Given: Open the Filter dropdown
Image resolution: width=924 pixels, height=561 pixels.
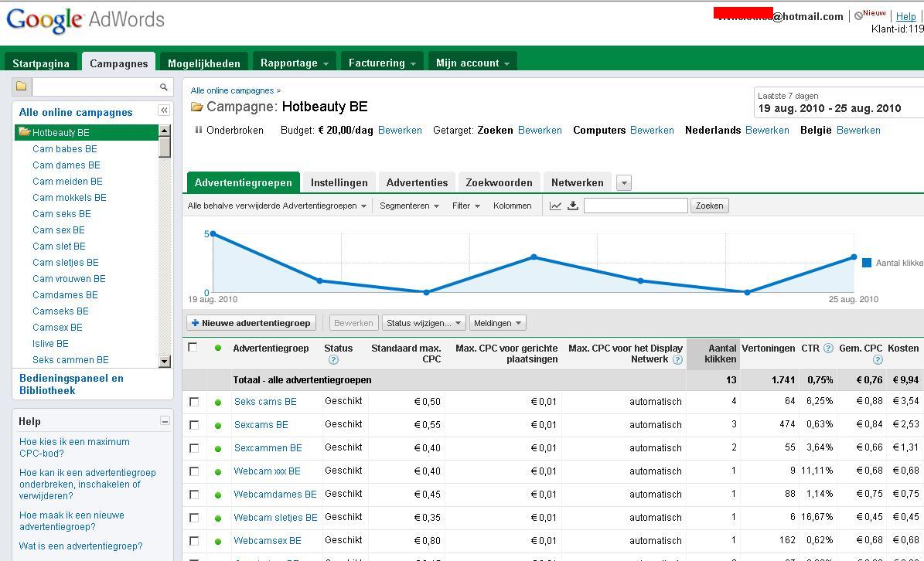Looking at the screenshot, I should click(466, 206).
